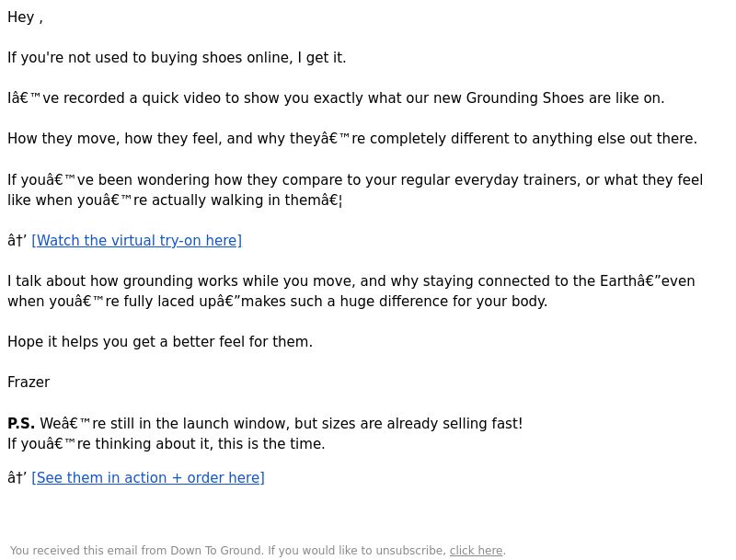736x560 pixels.
Task: Click the arrow symbol before the try-on link
Action: click(x=17, y=241)
